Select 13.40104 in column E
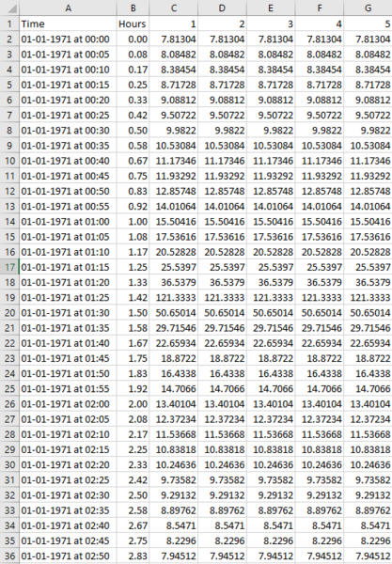The width and height of the screenshot is (392, 564). pos(271,404)
